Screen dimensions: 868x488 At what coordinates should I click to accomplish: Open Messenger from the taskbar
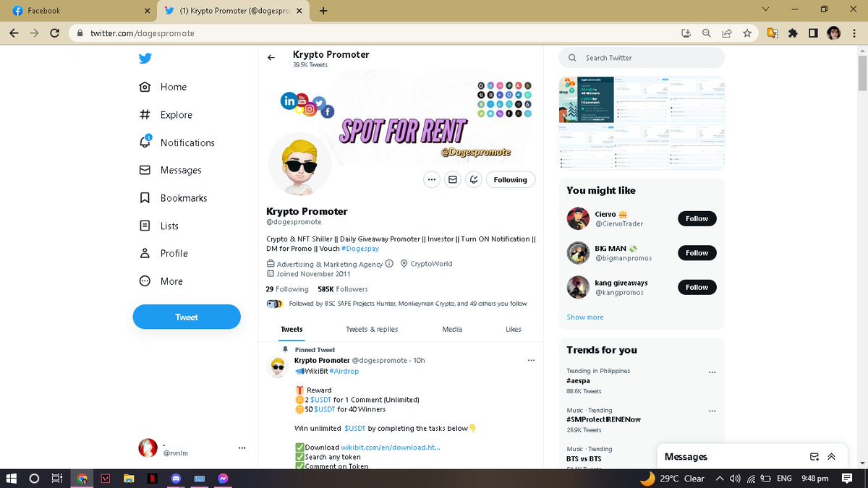click(x=224, y=478)
